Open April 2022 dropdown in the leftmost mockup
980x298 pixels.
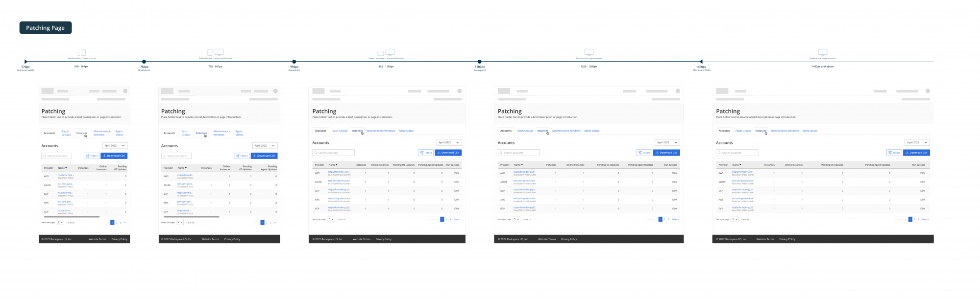(115, 146)
